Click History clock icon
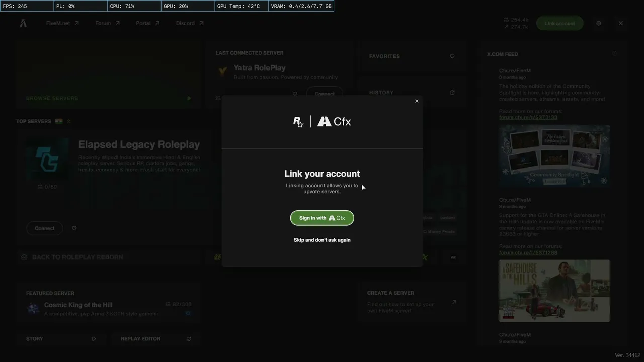Screen dimensions: 644x362 452,93
